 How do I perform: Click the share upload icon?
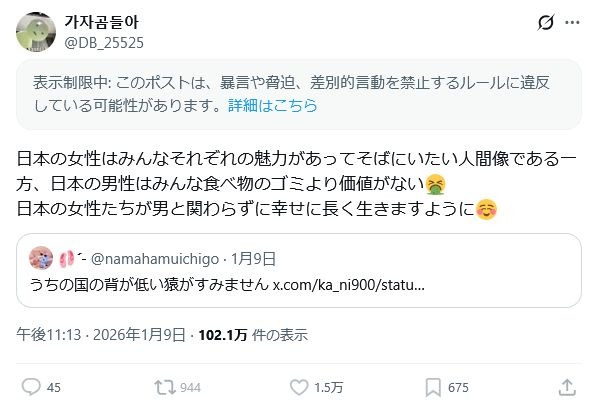click(x=567, y=387)
